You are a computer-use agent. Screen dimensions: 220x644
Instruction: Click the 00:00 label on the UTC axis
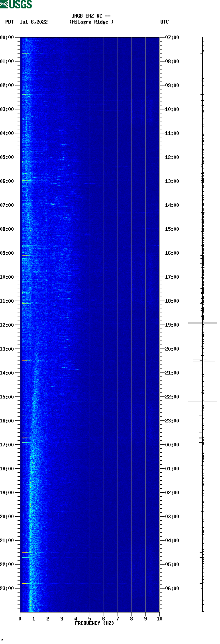tap(172, 445)
